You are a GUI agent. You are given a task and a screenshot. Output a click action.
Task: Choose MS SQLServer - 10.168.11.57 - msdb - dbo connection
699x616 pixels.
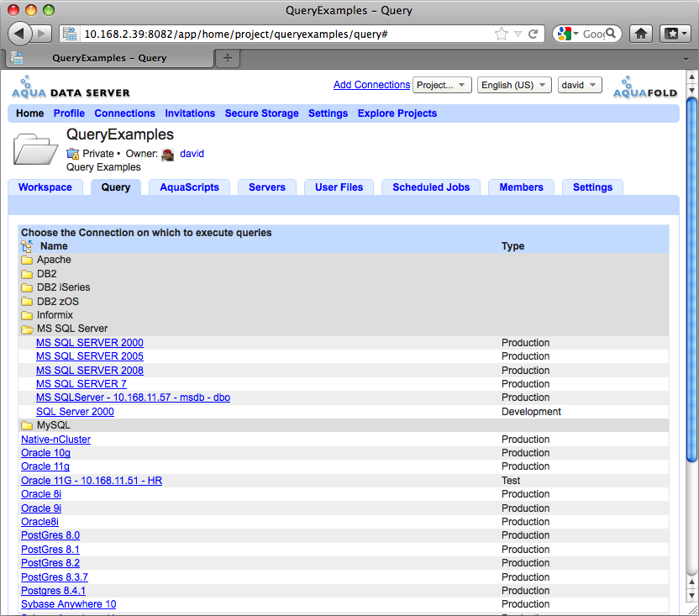(x=134, y=398)
